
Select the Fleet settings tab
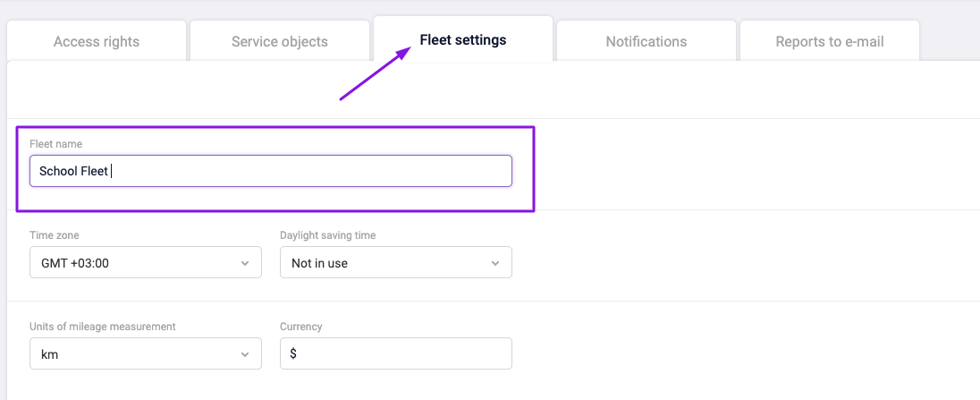(463, 40)
